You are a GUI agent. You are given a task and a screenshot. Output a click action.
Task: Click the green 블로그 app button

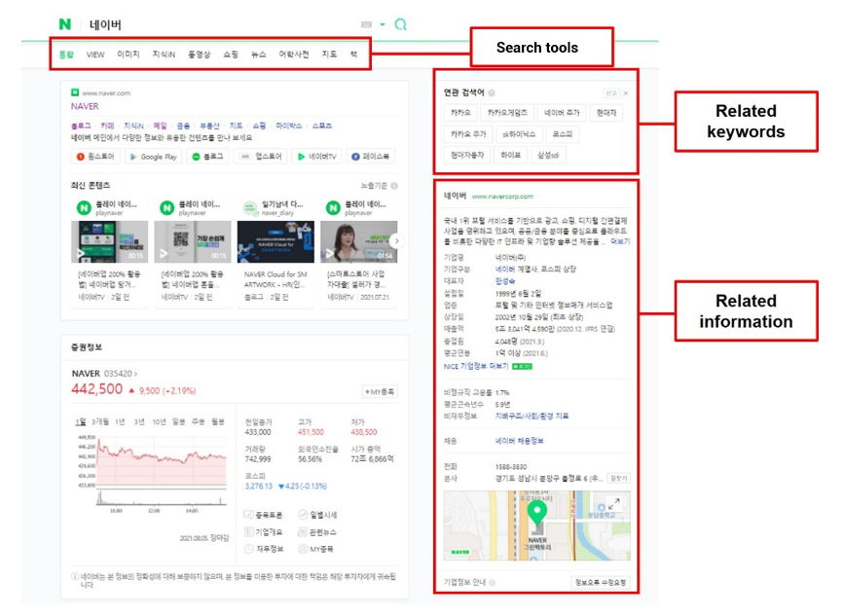[x=208, y=157]
